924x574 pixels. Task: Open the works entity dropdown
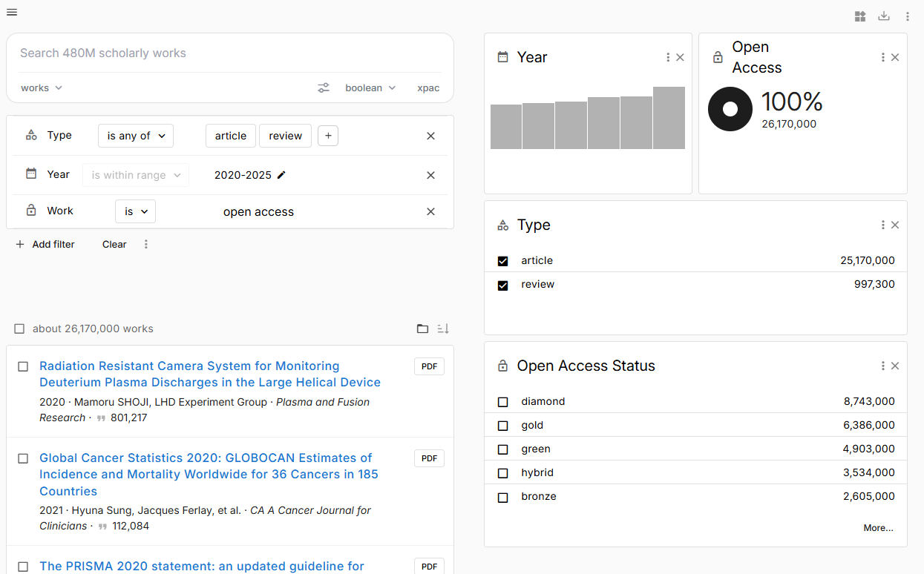pos(42,88)
